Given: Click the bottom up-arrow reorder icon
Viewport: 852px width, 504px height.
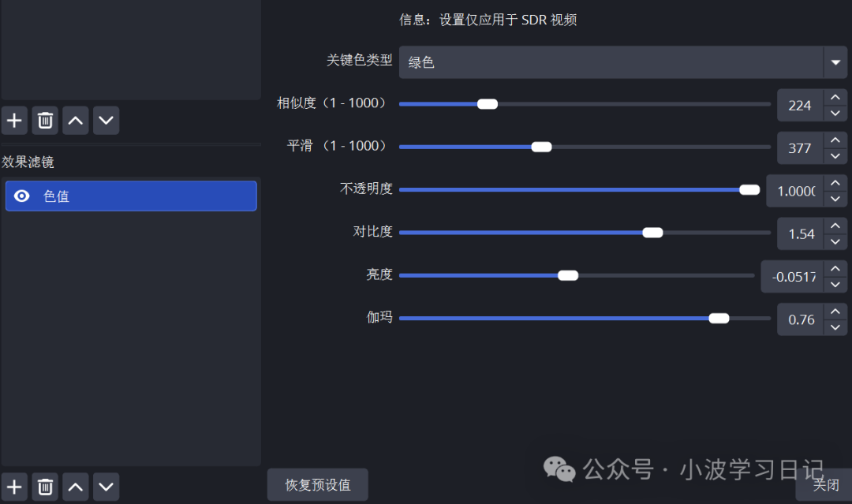Looking at the screenshot, I should [75, 487].
